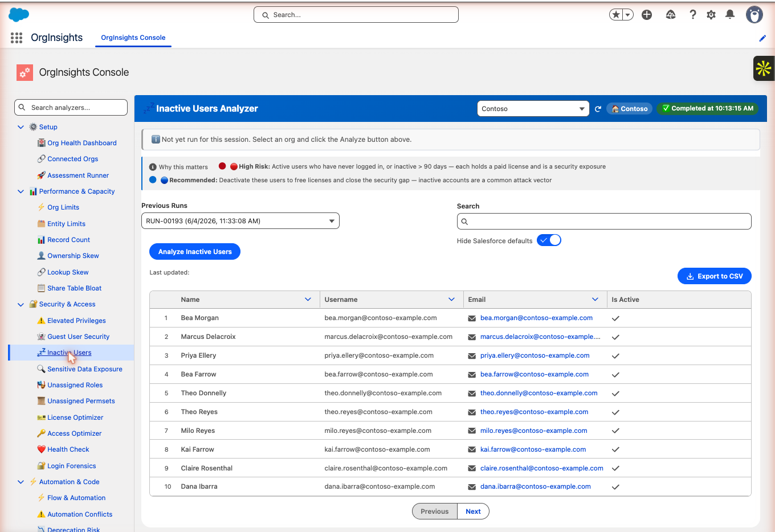This screenshot has width=775, height=532.
Task: Click the Contoso org badge
Action: pyautogui.click(x=630, y=109)
